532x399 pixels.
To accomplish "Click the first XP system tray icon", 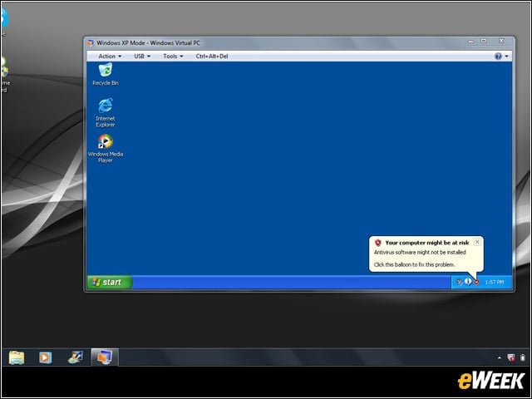I will 460,282.
